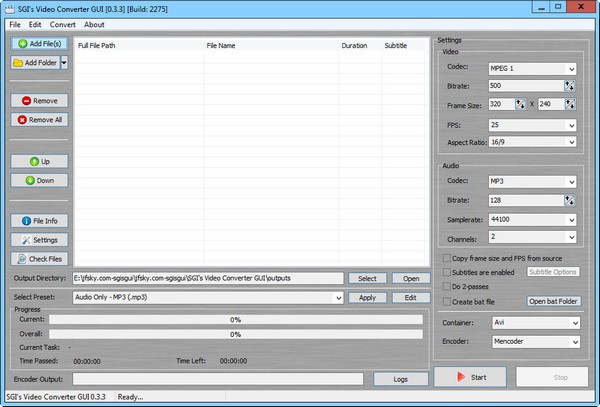The width and height of the screenshot is (600, 407).
Task: Adjust the audio Bitrate 128 spinner
Action: click(x=569, y=200)
